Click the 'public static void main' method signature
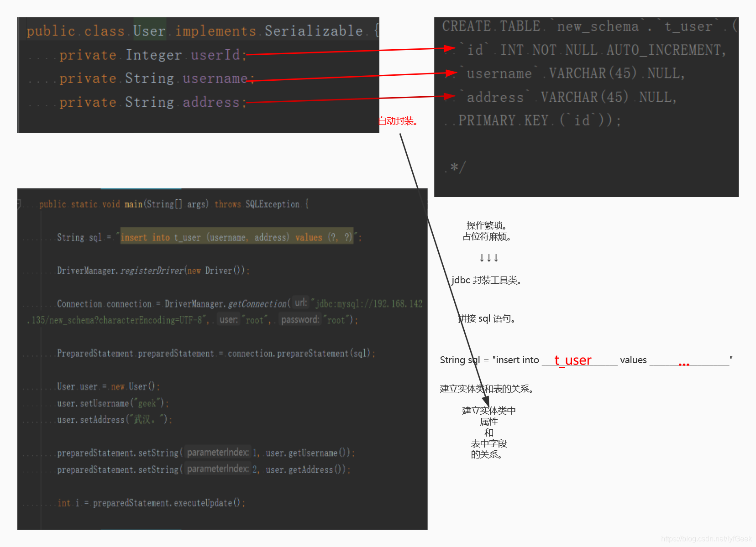The image size is (756, 547). (x=174, y=204)
